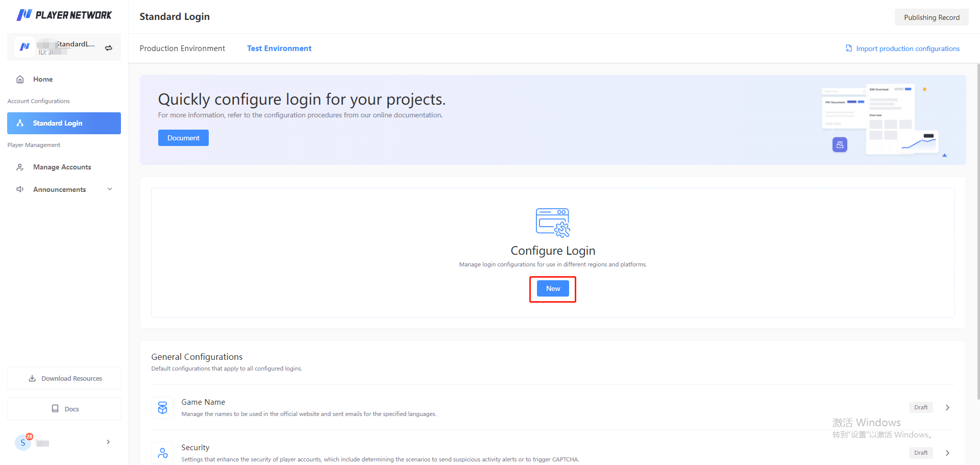
Task: Click the Download Resources download icon
Action: coord(32,378)
